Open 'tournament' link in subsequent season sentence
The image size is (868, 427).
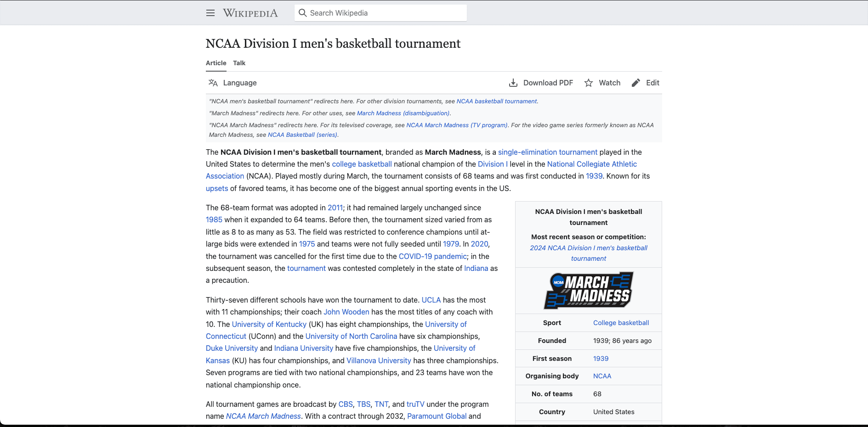tap(306, 268)
